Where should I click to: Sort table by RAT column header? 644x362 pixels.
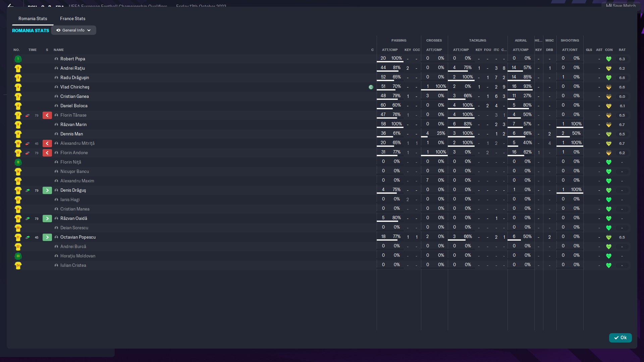tap(622, 50)
